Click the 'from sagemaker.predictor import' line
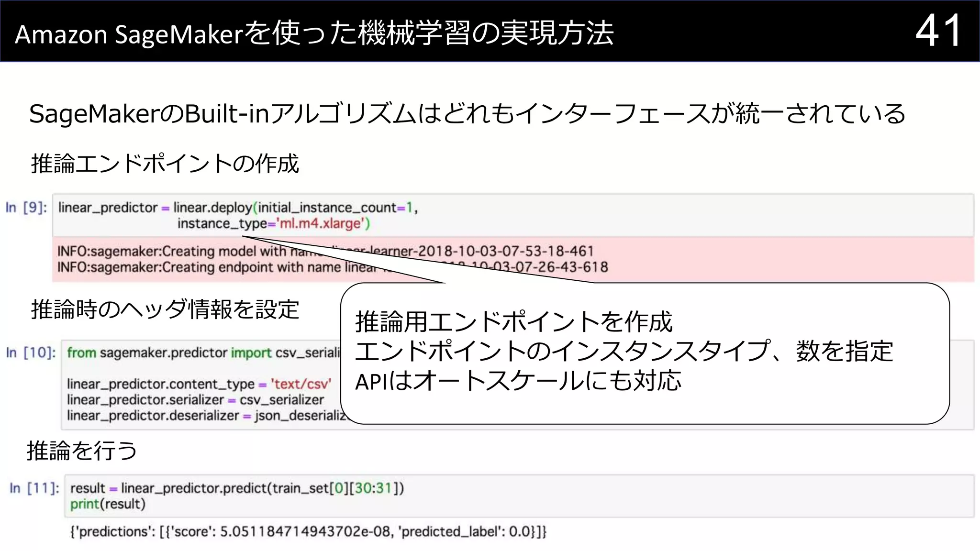Viewport: 980px width, 551px height. click(203, 353)
